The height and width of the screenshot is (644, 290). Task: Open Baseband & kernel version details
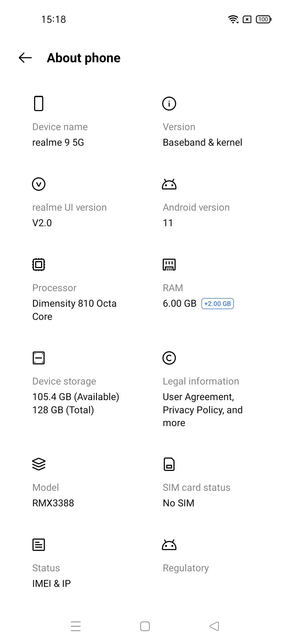202,142
